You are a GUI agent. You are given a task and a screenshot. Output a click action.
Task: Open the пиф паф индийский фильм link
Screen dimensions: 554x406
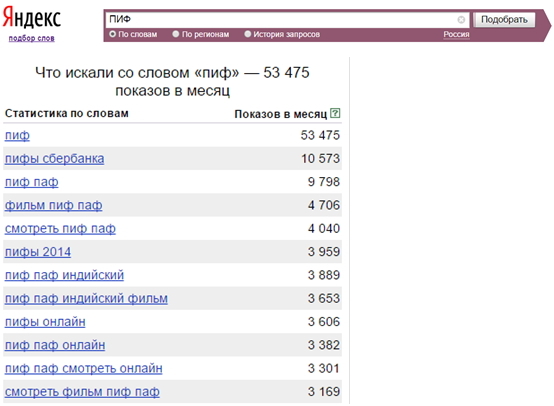pyautogui.click(x=86, y=299)
